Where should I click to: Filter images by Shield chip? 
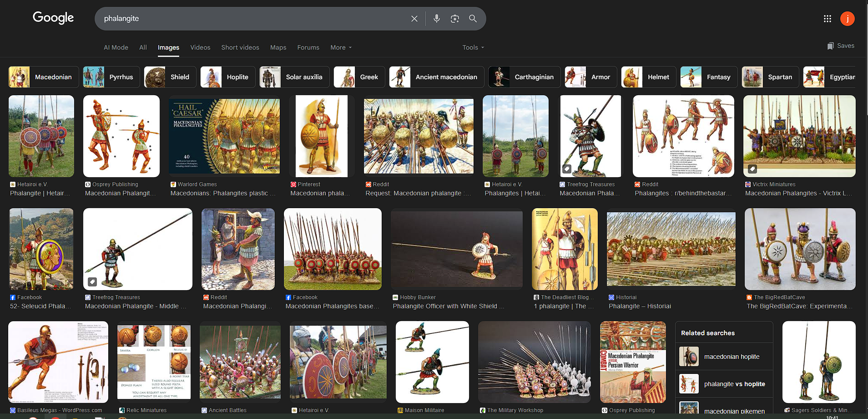point(170,77)
